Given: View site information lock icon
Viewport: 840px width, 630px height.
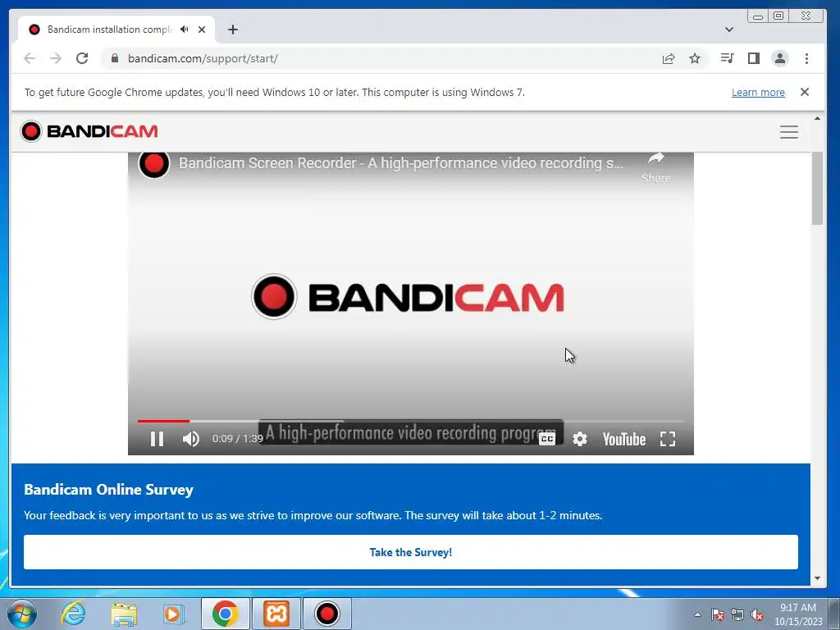Looking at the screenshot, I should coord(114,58).
